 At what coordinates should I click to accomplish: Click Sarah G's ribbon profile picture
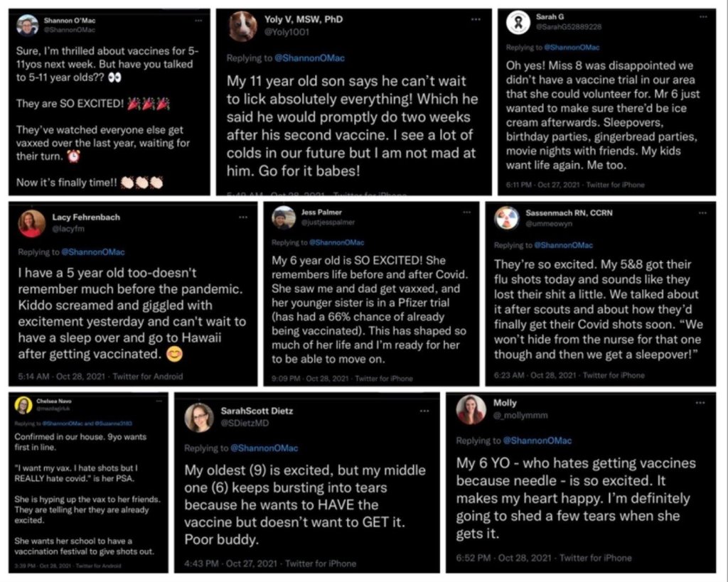click(520, 23)
